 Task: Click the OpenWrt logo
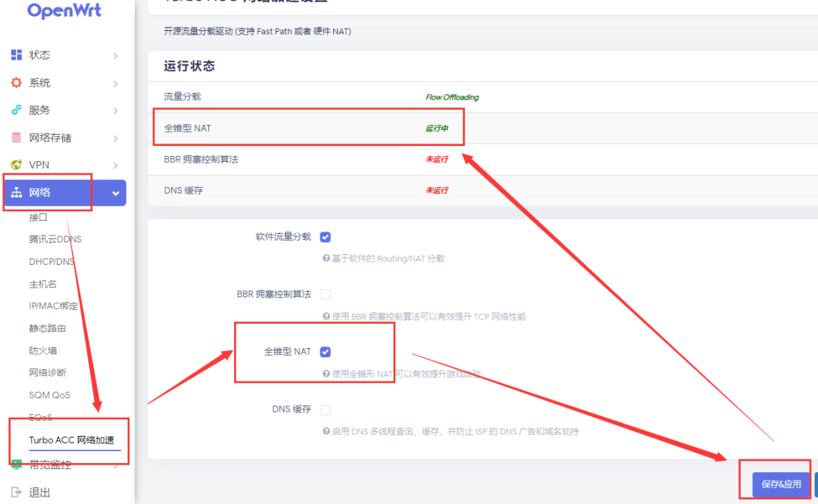[64, 10]
